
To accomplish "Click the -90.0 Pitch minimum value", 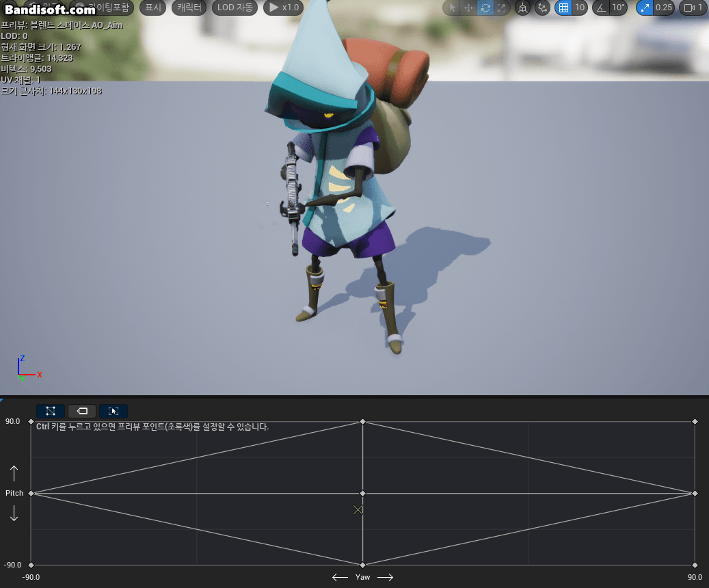I will [13, 565].
